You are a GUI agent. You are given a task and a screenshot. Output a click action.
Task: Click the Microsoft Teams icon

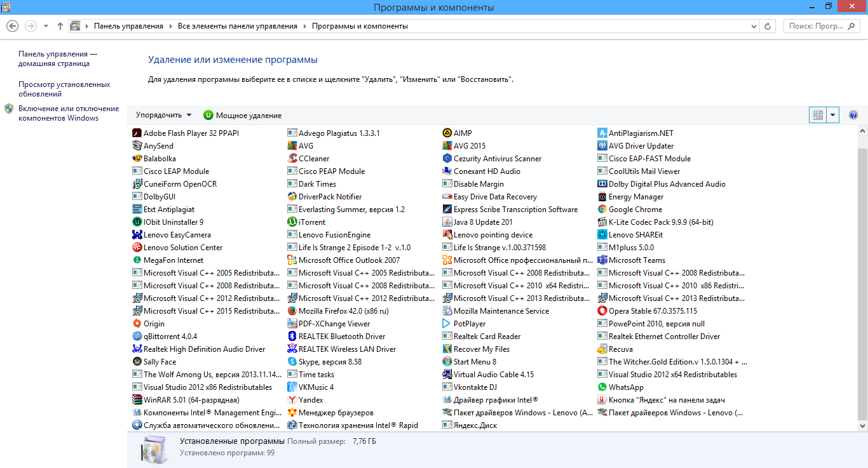602,260
